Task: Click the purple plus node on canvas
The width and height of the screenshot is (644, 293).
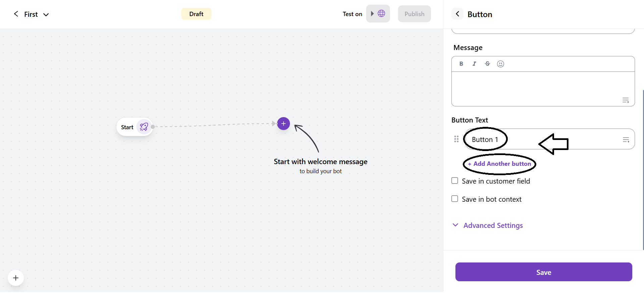Action: click(284, 124)
